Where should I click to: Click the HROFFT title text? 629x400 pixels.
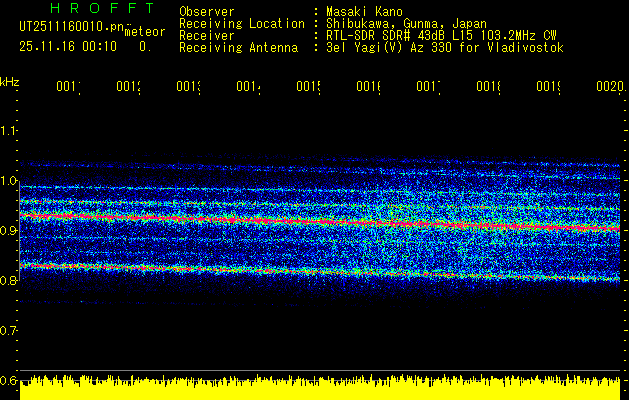coord(102,8)
